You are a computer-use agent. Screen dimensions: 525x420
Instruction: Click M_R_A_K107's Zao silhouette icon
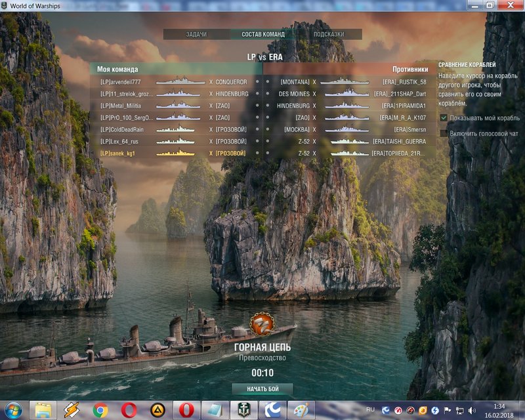347,117
